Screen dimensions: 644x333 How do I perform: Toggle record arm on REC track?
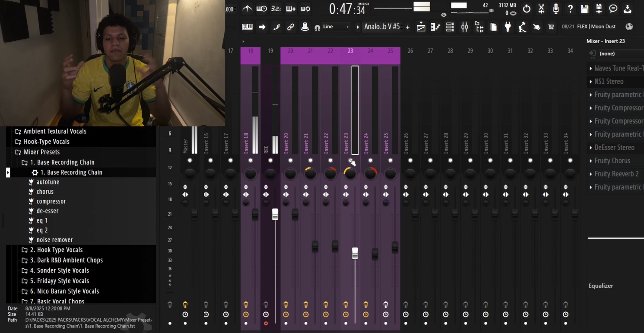[266, 323]
